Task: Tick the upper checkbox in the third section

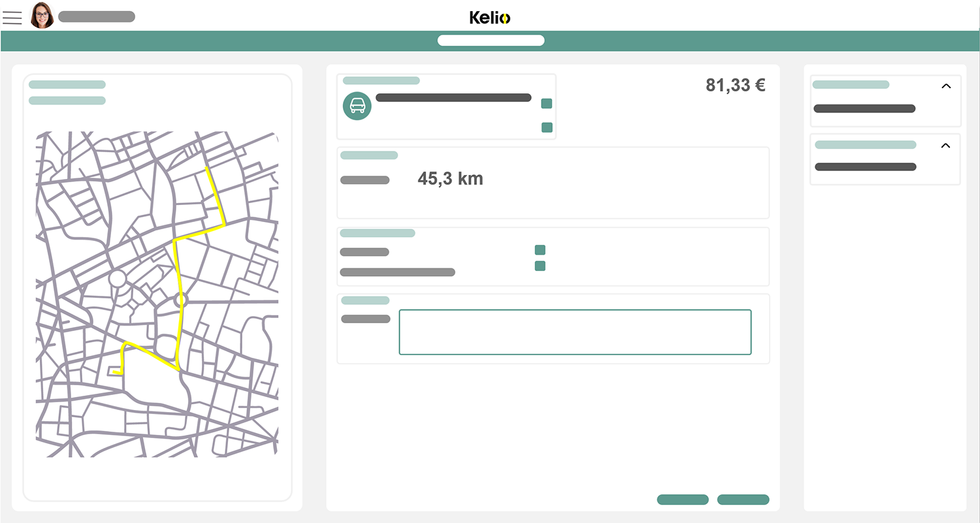Action: coord(540,249)
